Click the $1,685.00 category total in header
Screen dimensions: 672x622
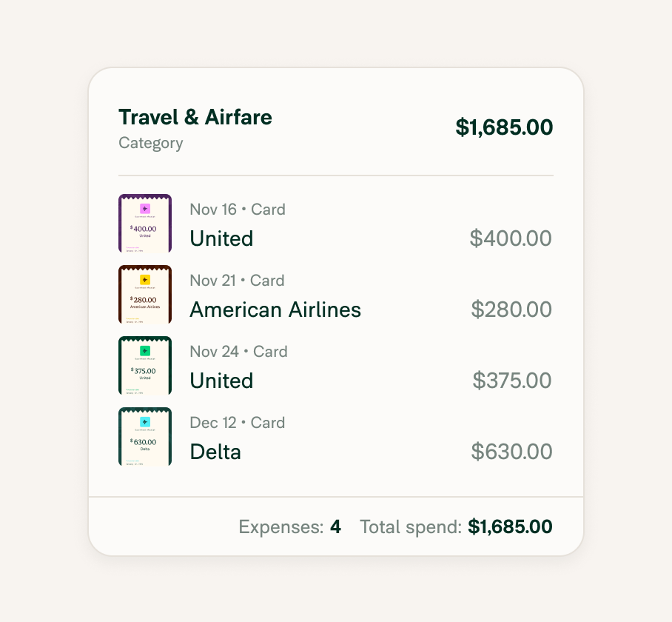[x=504, y=127]
